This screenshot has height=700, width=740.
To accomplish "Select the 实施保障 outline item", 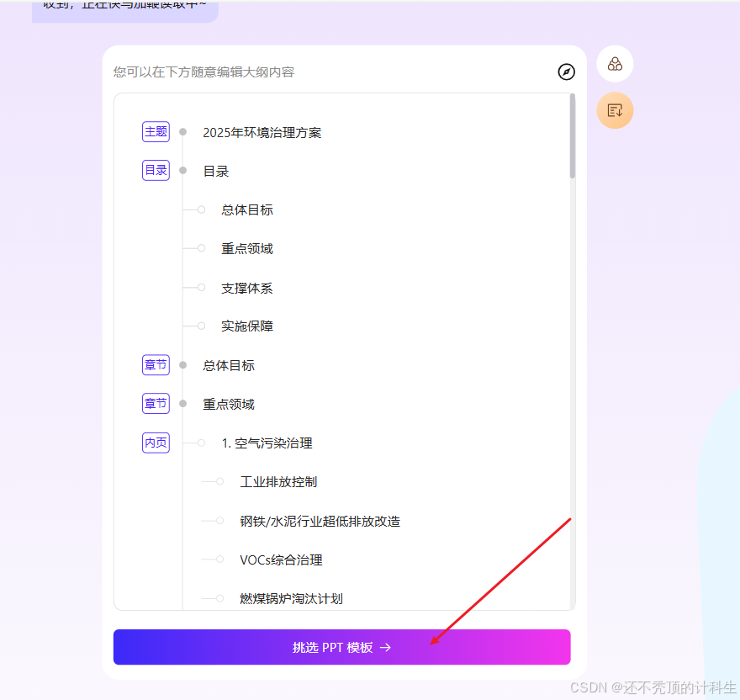I will (x=247, y=326).
